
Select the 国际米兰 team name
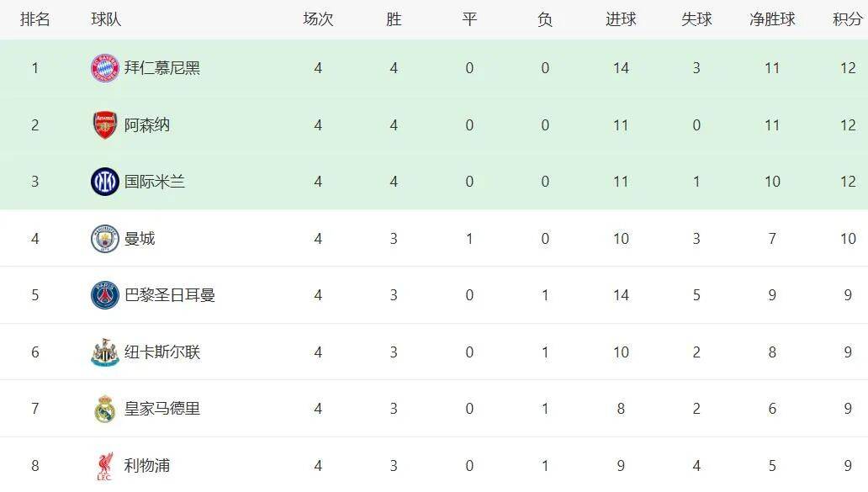click(x=155, y=182)
